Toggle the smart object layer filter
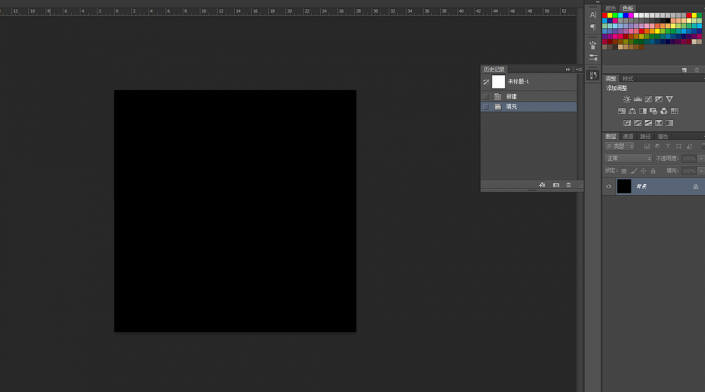 click(x=689, y=147)
